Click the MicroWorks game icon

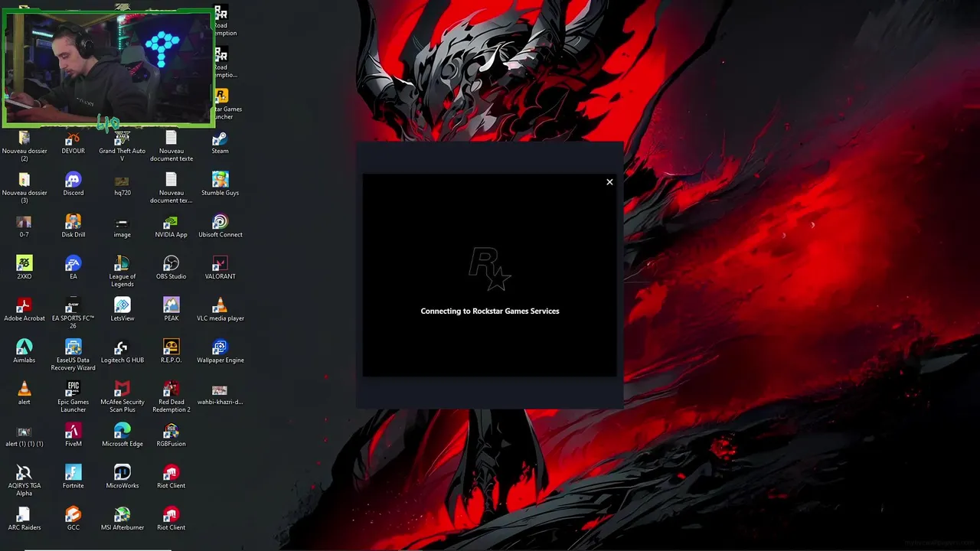[x=122, y=478]
